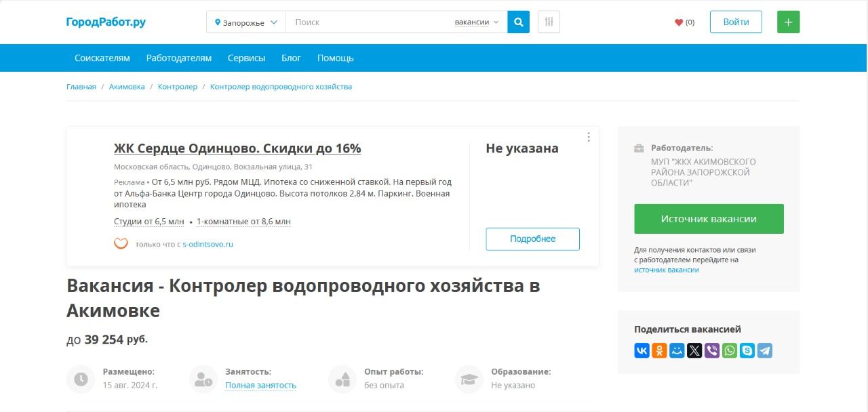
Task: Click the green plus add button
Action: 788,22
